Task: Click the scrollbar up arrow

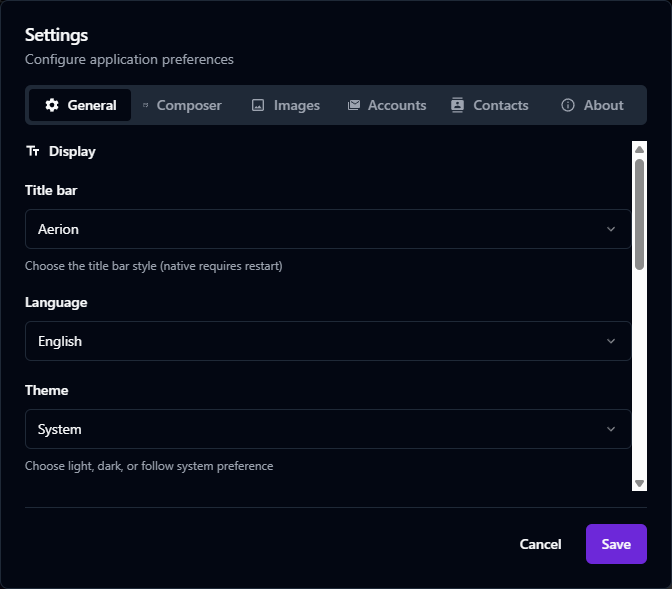Action: 640,149
